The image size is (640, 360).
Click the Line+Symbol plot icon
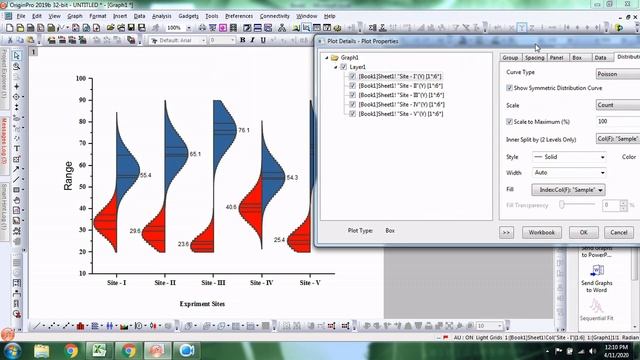[66, 326]
